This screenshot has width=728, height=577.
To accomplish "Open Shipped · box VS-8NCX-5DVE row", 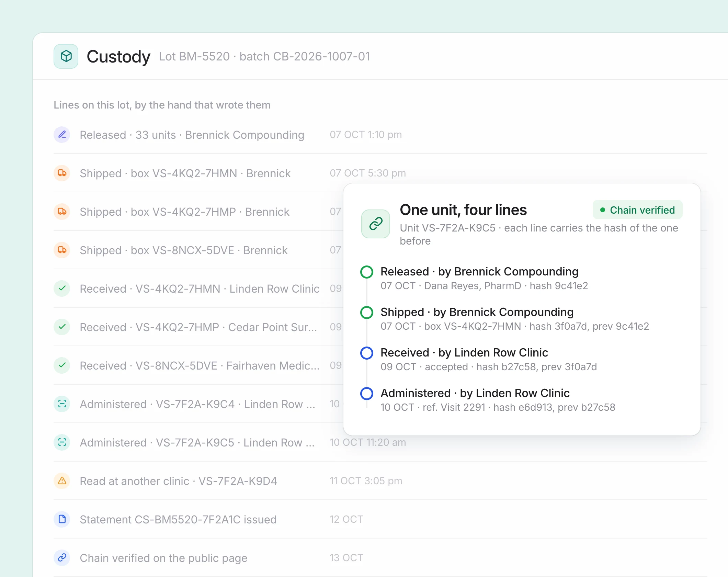I will (x=183, y=250).
